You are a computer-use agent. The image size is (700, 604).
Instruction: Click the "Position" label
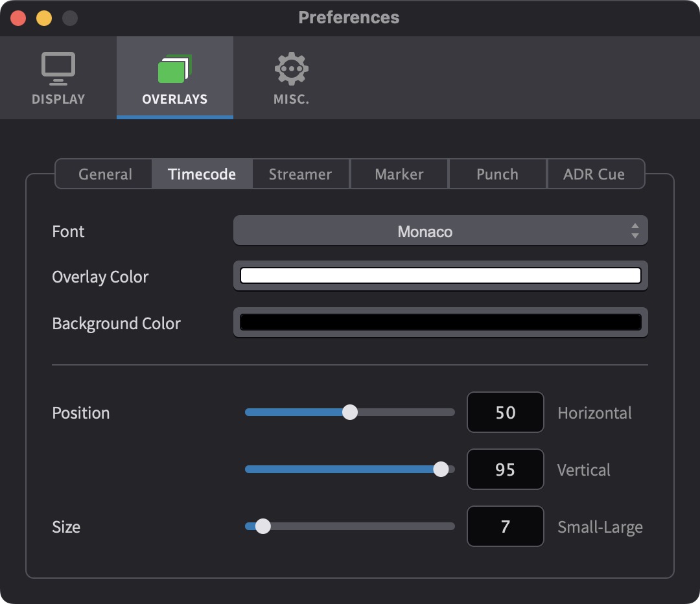(x=81, y=413)
